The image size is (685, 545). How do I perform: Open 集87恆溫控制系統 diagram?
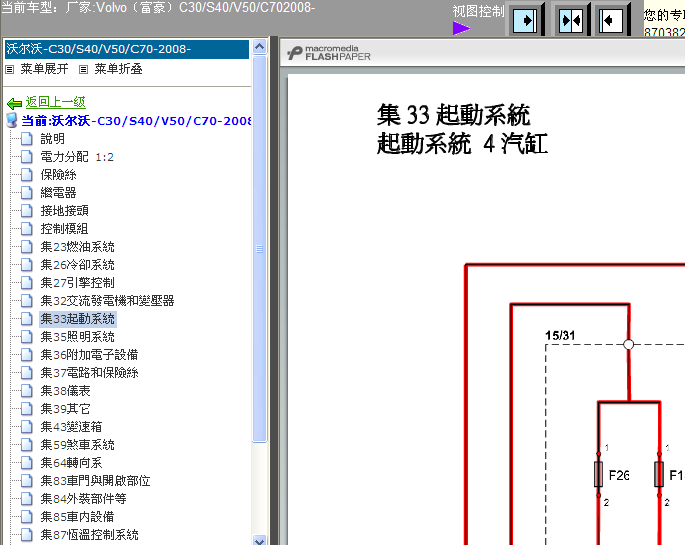tap(89, 535)
